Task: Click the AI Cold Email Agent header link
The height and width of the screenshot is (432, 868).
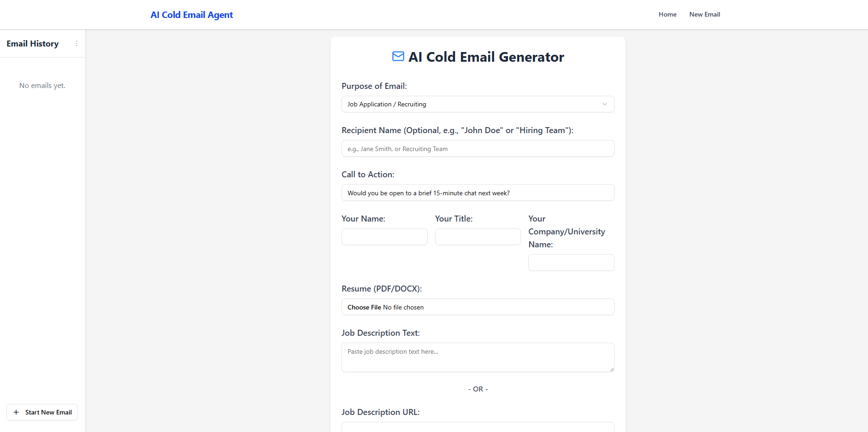Action: click(x=191, y=15)
